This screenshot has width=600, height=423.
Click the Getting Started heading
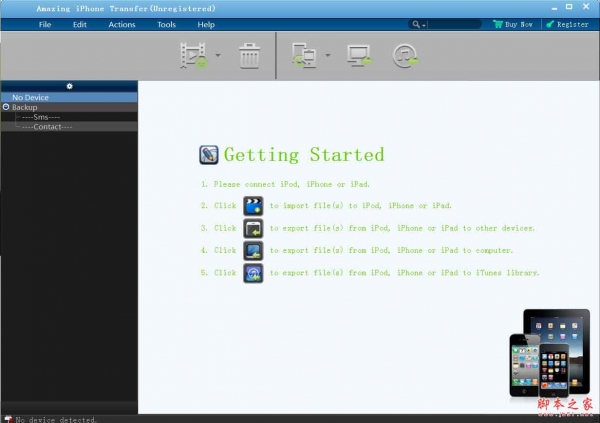304,155
